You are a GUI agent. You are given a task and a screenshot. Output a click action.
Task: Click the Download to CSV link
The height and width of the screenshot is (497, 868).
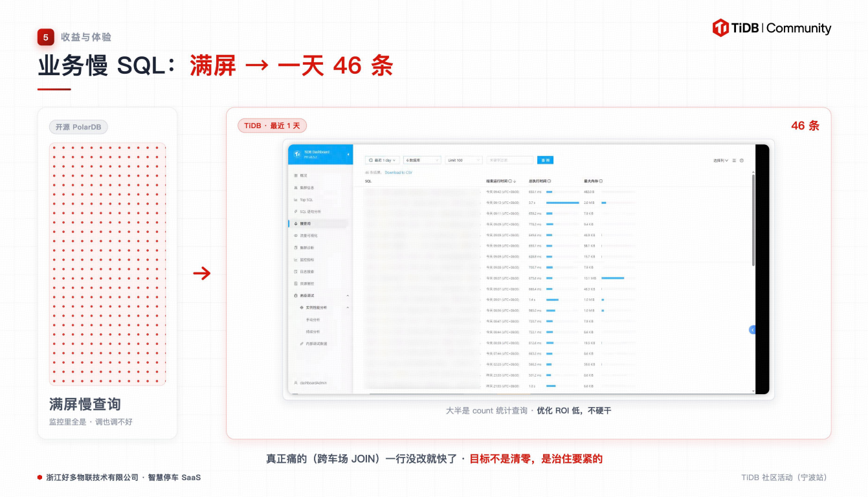398,173
